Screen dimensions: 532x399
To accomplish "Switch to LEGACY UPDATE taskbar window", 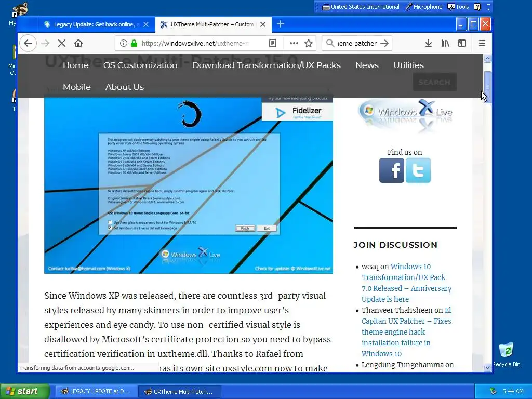I will pyautogui.click(x=96, y=391).
